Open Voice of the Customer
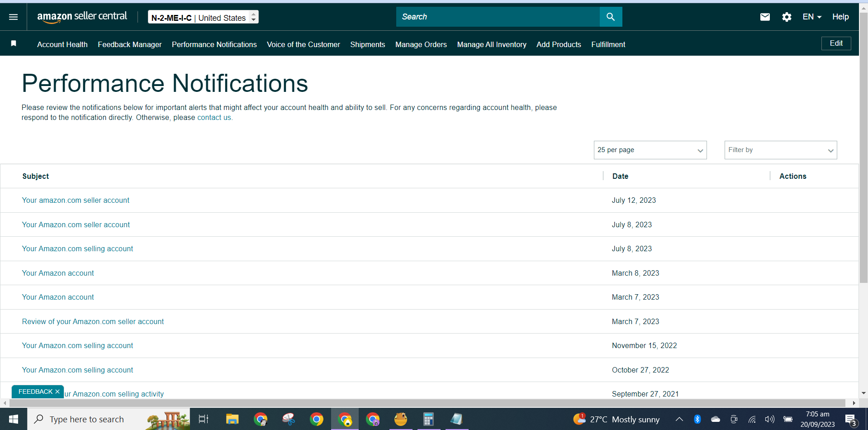 pos(304,44)
